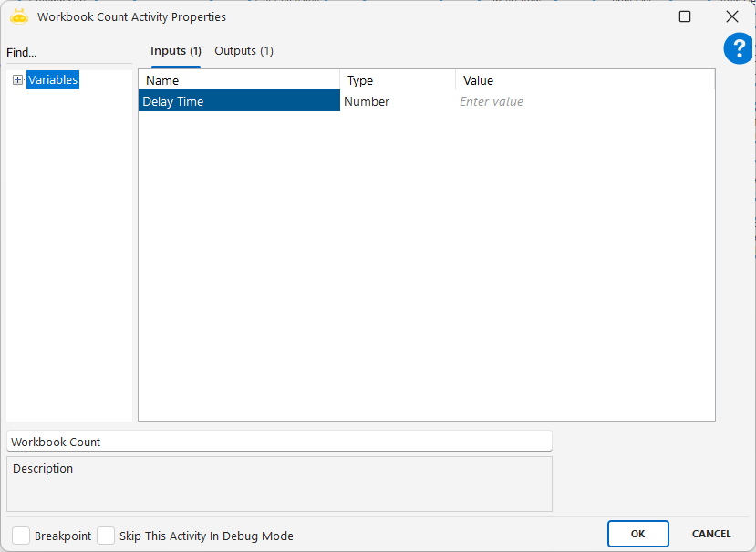
Task: Click the Name column header
Action: pos(239,80)
